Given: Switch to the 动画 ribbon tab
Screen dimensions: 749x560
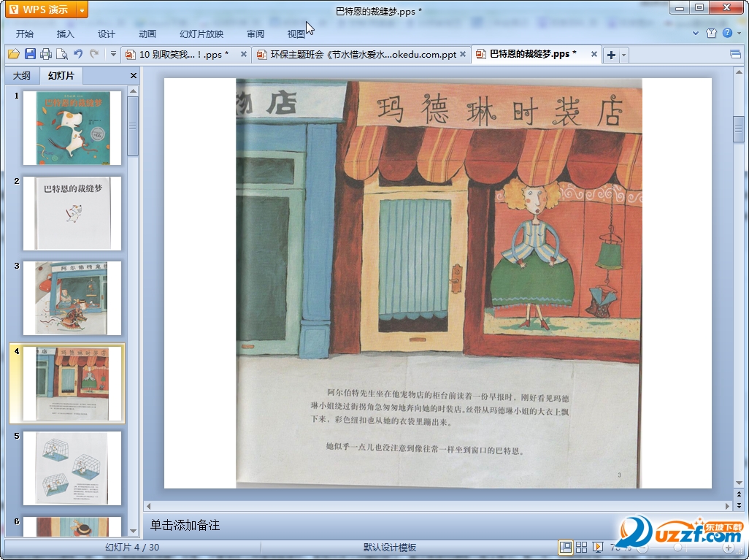Looking at the screenshot, I should (147, 34).
